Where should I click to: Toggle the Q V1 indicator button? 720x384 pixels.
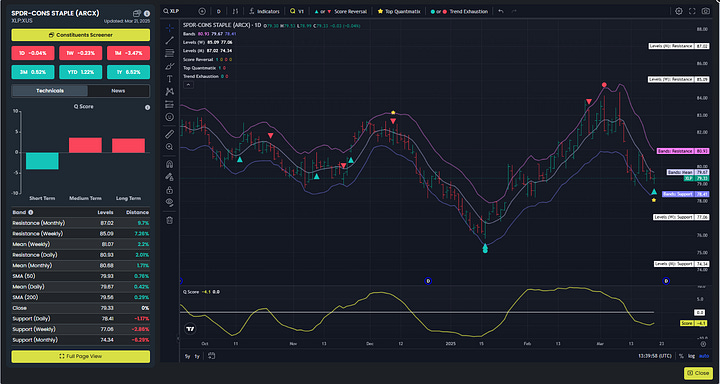click(x=297, y=11)
